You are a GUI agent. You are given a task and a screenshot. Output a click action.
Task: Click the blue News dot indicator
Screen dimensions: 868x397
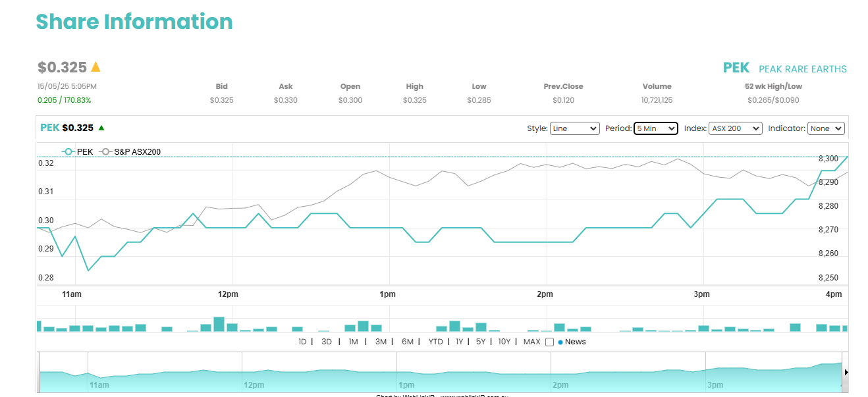(560, 342)
